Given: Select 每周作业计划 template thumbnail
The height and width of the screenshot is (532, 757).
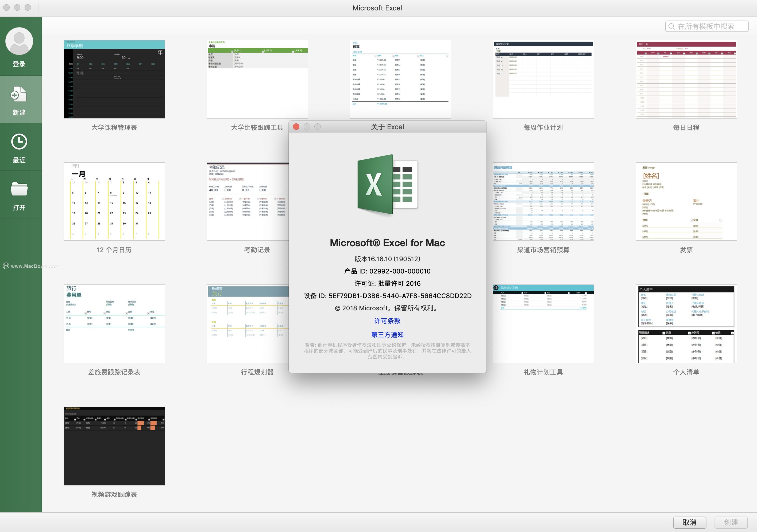Looking at the screenshot, I should tap(543, 79).
